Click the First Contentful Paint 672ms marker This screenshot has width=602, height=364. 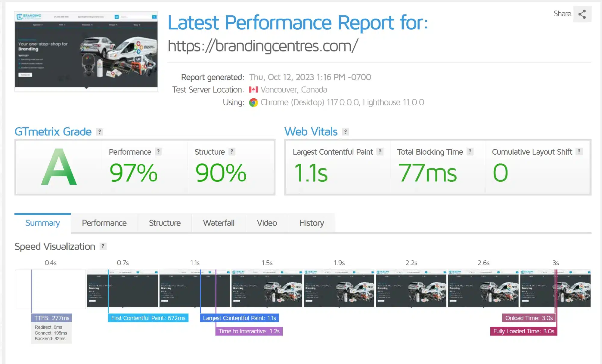pyautogui.click(x=148, y=318)
